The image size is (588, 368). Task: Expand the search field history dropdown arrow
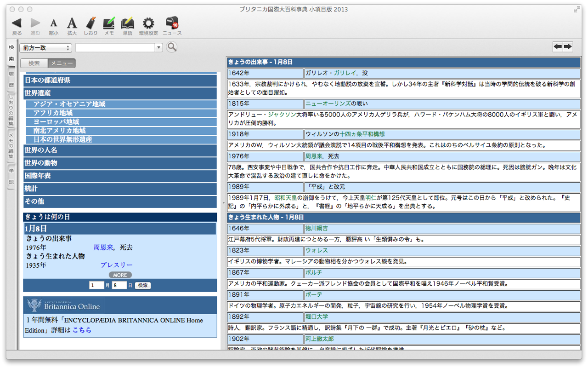159,48
